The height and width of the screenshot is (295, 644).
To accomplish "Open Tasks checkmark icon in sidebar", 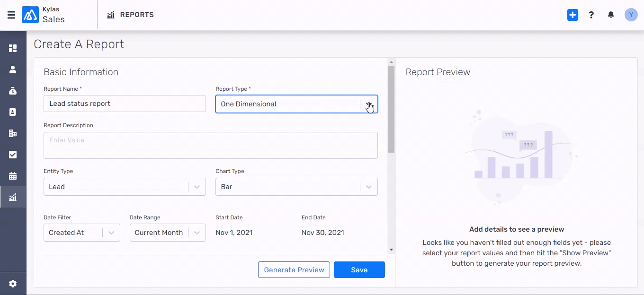I will [x=13, y=155].
